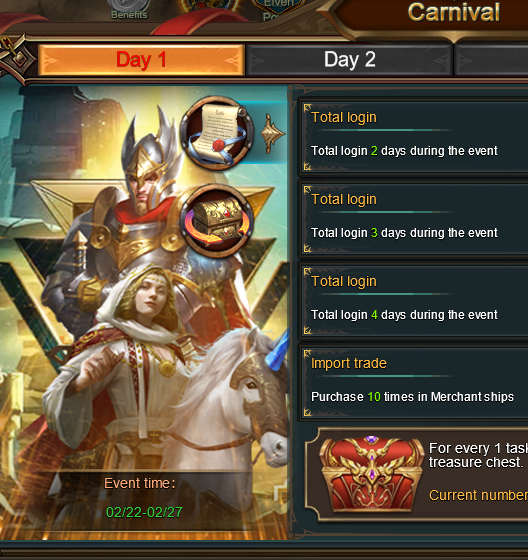The width and height of the screenshot is (528, 560).
Task: Switch to the Day 2 tab
Action: (349, 60)
